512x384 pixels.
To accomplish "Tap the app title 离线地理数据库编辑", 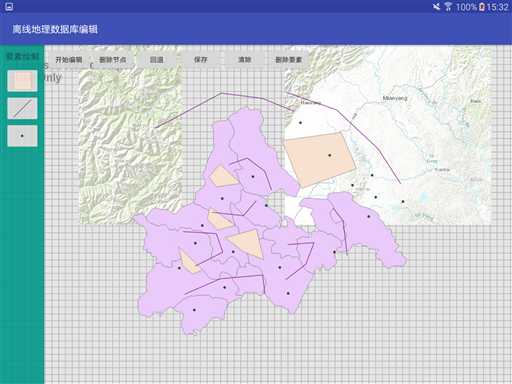I will [x=55, y=29].
